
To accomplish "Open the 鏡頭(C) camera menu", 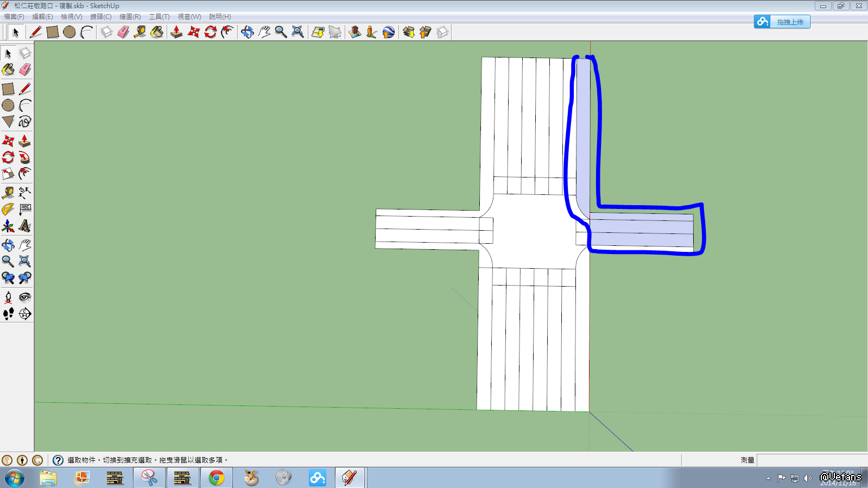I will coord(100,17).
